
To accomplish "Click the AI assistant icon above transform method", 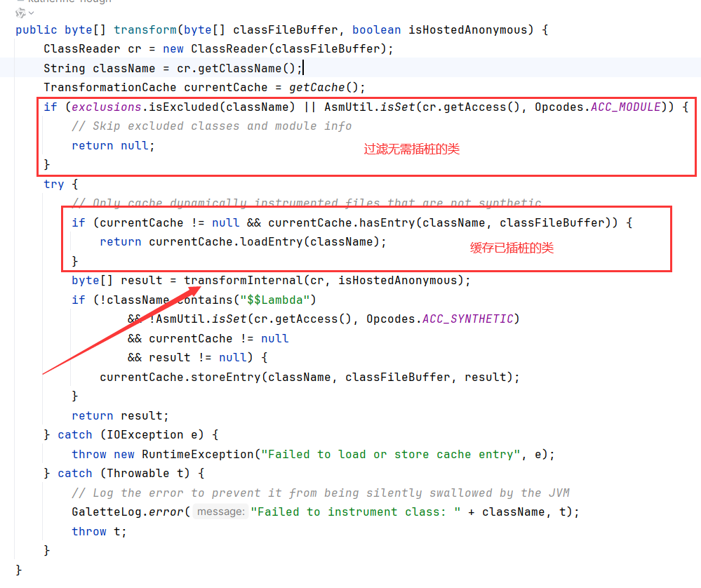I will (20, 13).
